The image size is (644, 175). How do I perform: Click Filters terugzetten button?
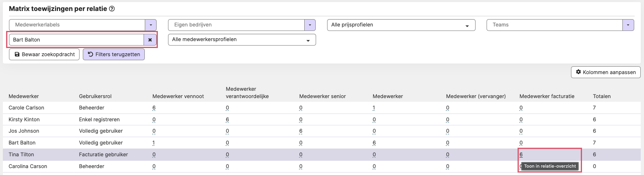click(x=114, y=54)
